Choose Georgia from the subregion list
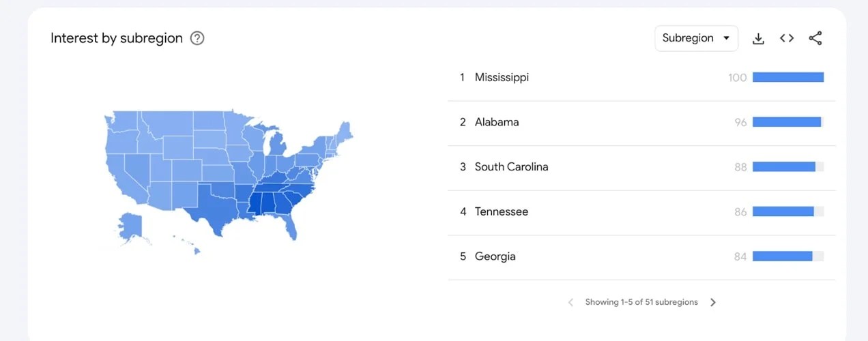This screenshot has height=341, width=868. pos(495,256)
